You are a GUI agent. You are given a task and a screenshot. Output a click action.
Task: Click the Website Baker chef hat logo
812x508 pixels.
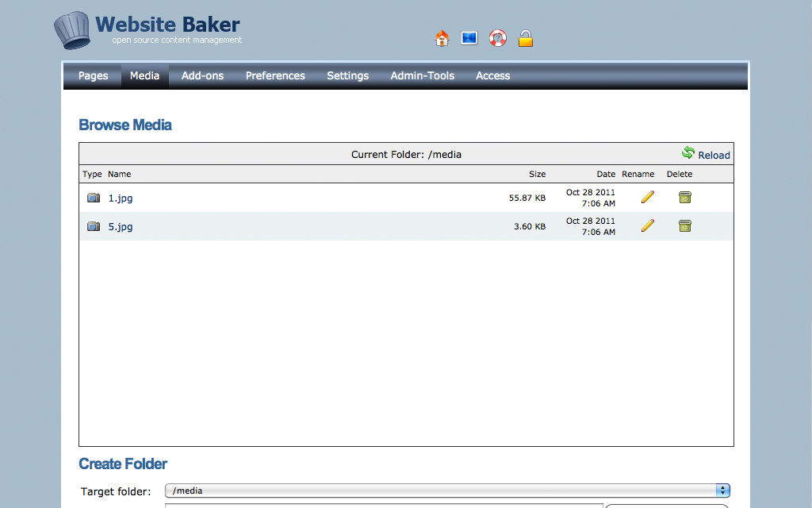pyautogui.click(x=72, y=30)
